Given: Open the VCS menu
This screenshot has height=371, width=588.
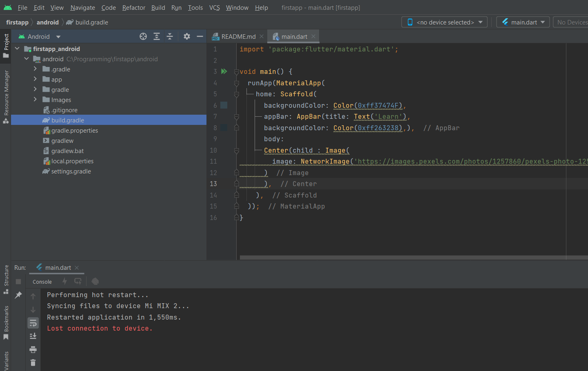Looking at the screenshot, I should [x=214, y=8].
